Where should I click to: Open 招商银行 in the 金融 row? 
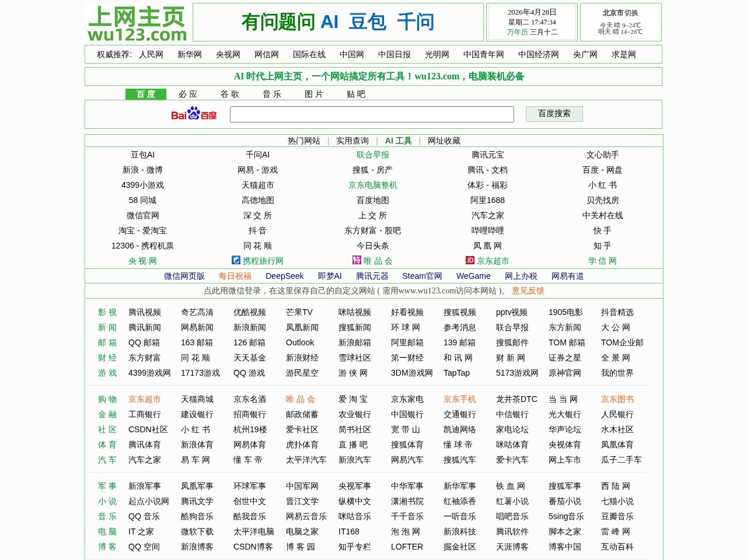[x=250, y=414]
